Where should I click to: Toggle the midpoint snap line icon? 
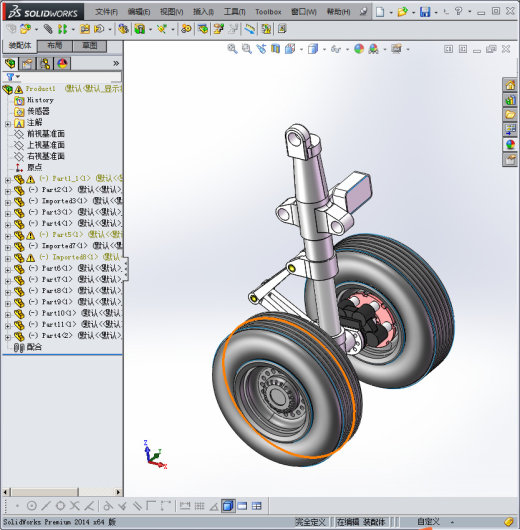tap(46, 506)
